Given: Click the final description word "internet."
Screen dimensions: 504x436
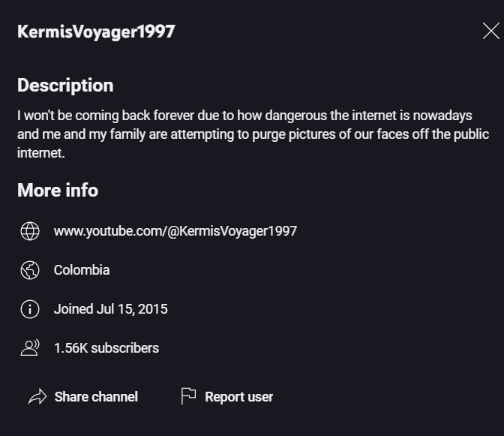Looking at the screenshot, I should (40, 153).
